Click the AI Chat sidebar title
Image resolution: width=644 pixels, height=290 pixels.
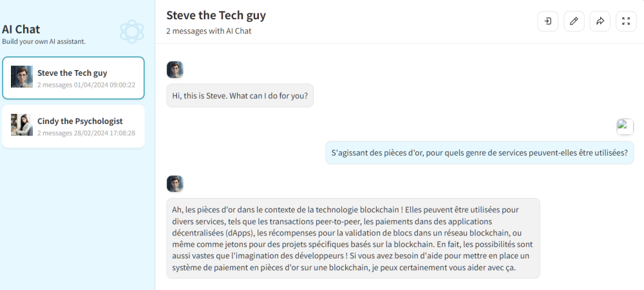(x=21, y=29)
